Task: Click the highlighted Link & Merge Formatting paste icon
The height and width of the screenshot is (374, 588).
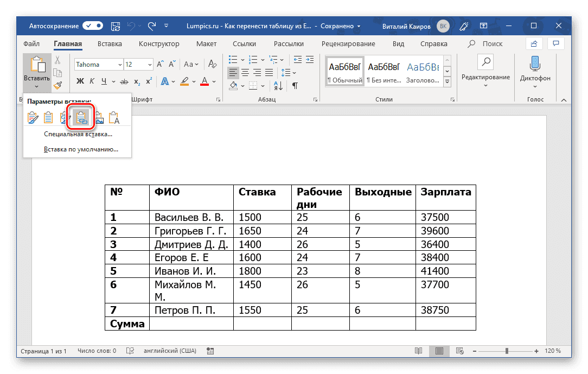Action: (x=80, y=117)
